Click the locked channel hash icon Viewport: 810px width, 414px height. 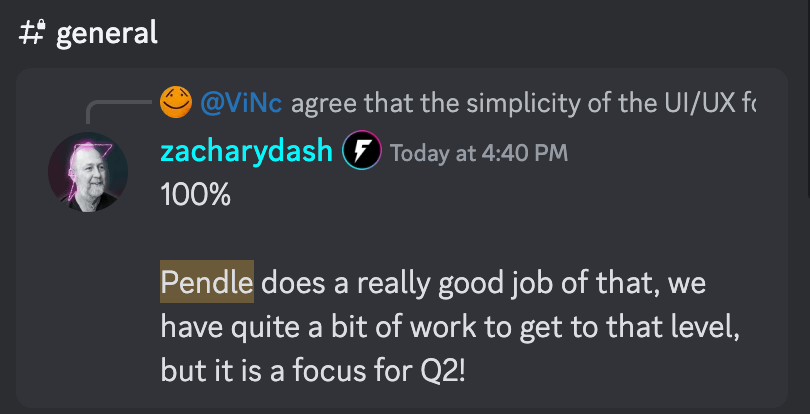pyautogui.click(x=30, y=32)
